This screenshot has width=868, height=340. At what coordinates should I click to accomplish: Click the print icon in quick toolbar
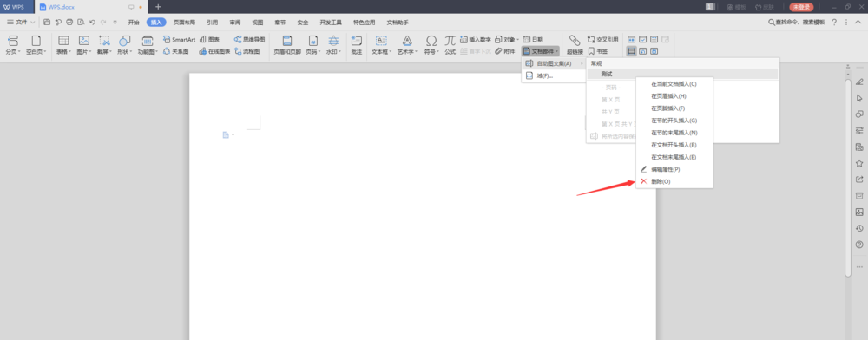(69, 22)
